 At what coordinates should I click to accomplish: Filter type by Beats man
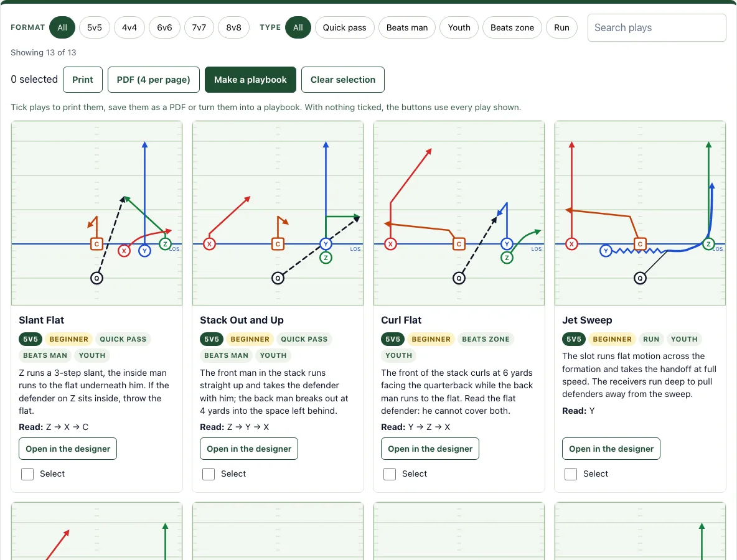point(407,28)
